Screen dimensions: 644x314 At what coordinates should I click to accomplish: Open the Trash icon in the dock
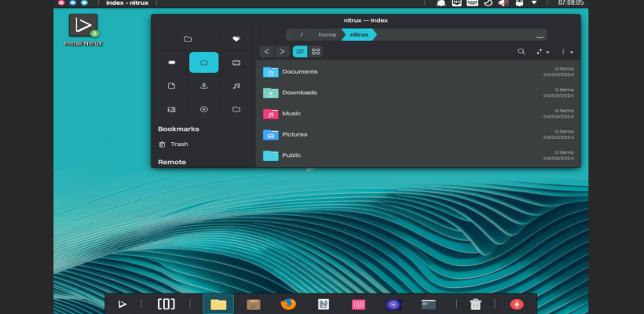[x=475, y=305]
